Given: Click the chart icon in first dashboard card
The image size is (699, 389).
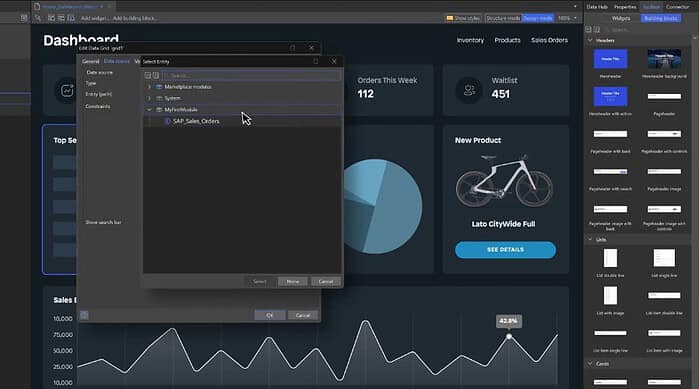Looking at the screenshot, I should 67,90.
